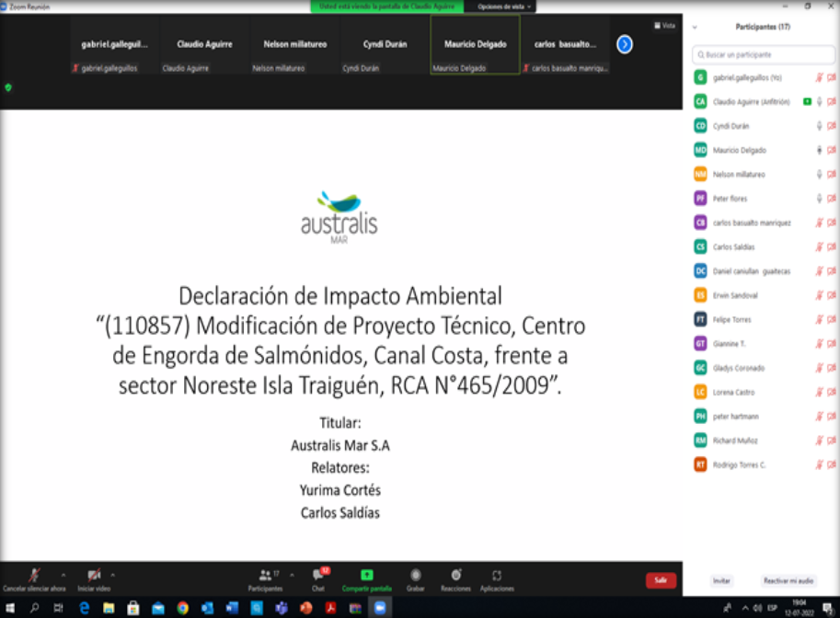Image resolution: width=840 pixels, height=618 pixels.
Task: Collapse the Participantes panel chevron
Action: pos(695,27)
